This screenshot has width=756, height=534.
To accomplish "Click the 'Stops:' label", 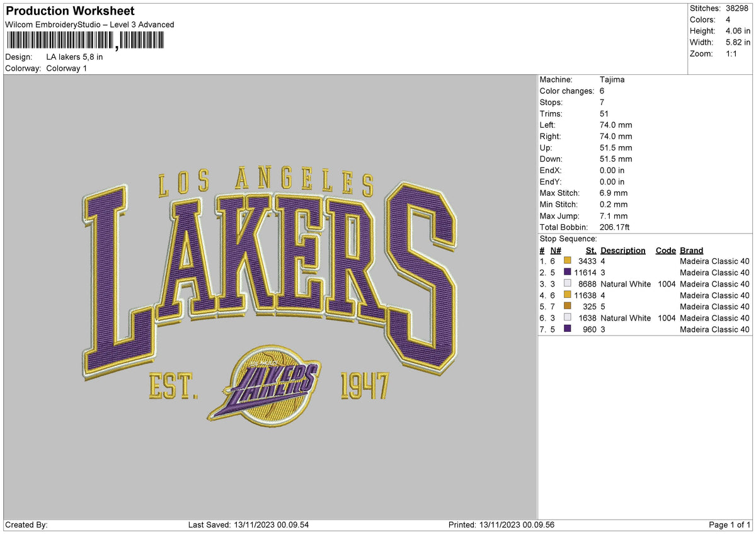I will pos(551,103).
